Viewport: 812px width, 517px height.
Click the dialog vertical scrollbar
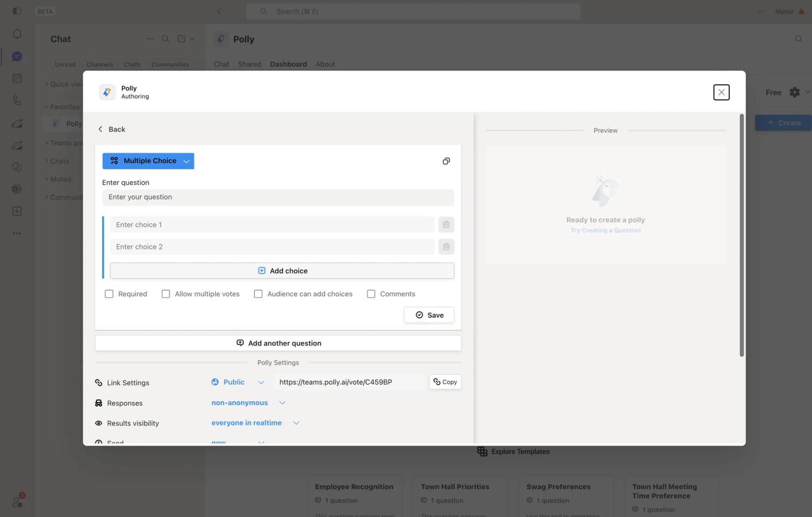(x=741, y=235)
